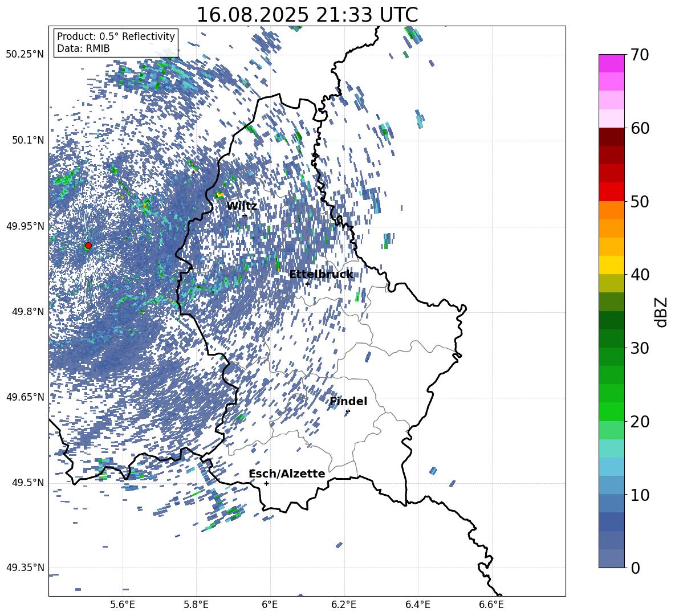Click the colorbar tick label 60
675x616 pixels.
(640, 128)
